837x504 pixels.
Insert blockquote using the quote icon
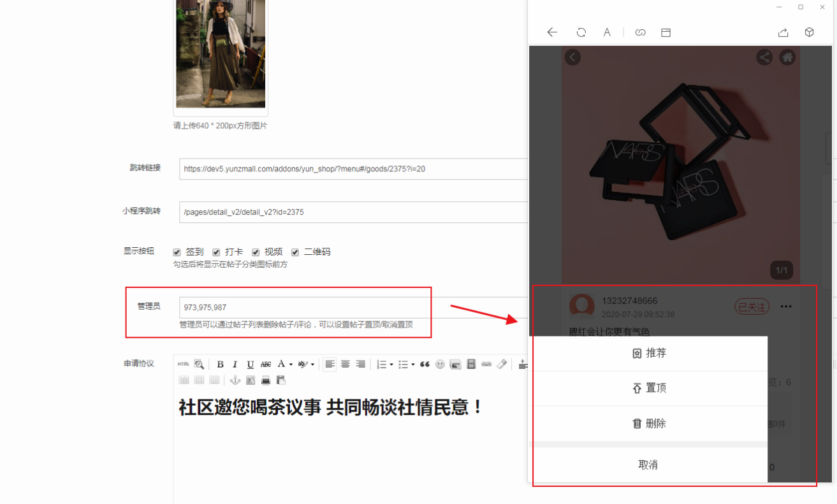click(425, 364)
